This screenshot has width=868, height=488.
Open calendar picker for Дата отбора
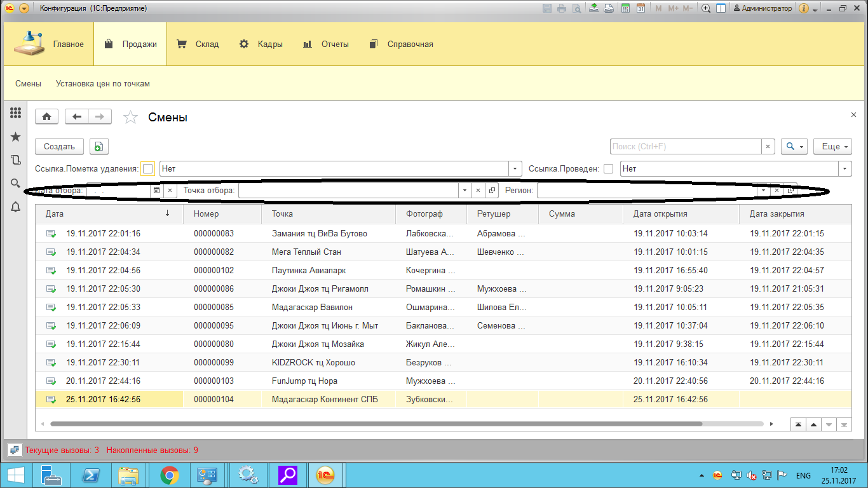(156, 191)
